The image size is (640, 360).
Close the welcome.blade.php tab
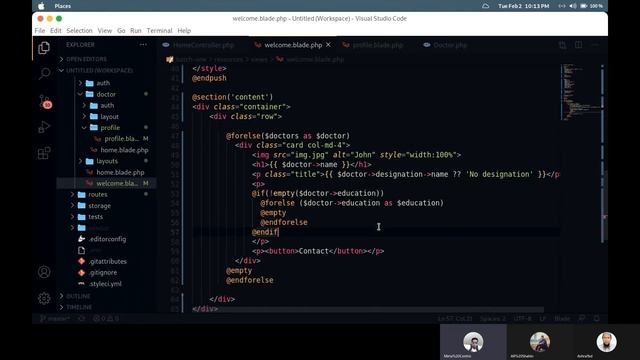pyautogui.click(x=329, y=45)
